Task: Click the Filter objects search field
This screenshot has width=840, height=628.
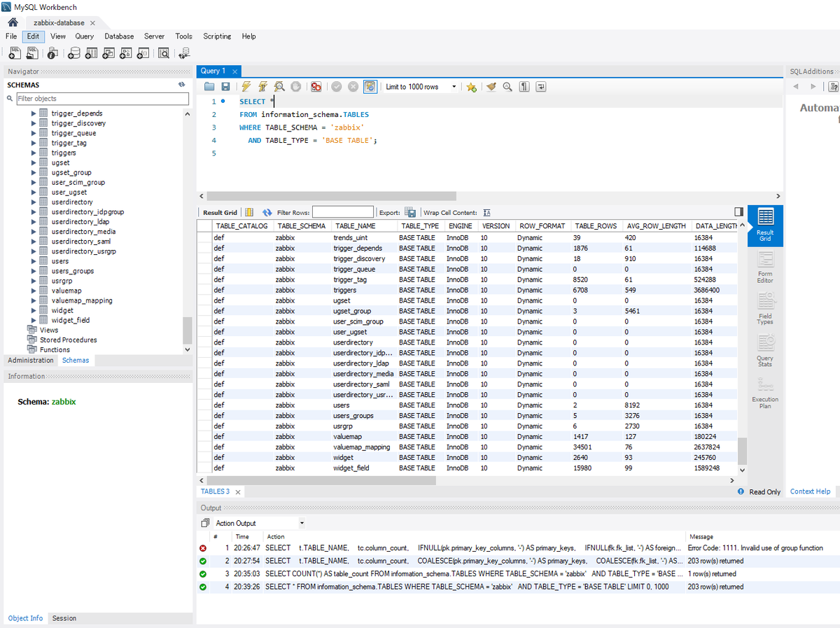Action: coord(102,99)
